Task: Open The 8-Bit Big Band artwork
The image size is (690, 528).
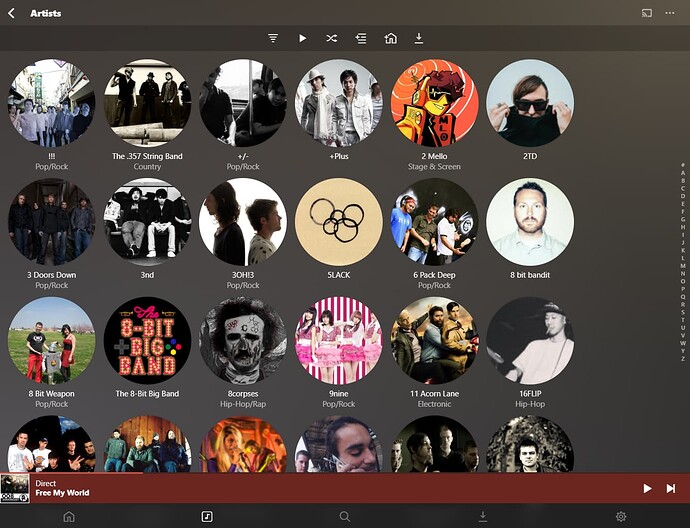Action: coord(147,341)
